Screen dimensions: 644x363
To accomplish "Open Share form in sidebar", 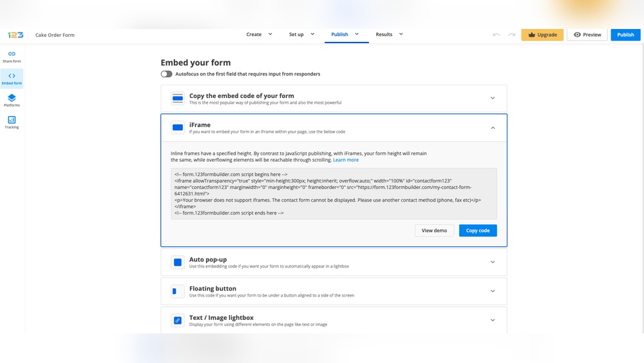I will [x=12, y=57].
